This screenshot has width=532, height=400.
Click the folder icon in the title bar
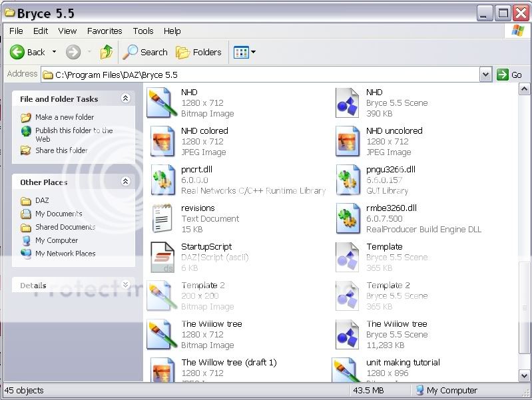click(10, 13)
